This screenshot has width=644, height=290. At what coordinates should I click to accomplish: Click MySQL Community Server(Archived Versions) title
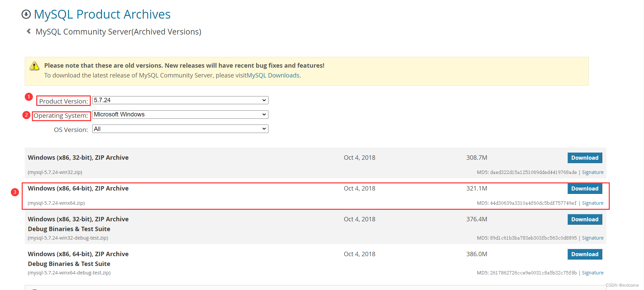(118, 32)
